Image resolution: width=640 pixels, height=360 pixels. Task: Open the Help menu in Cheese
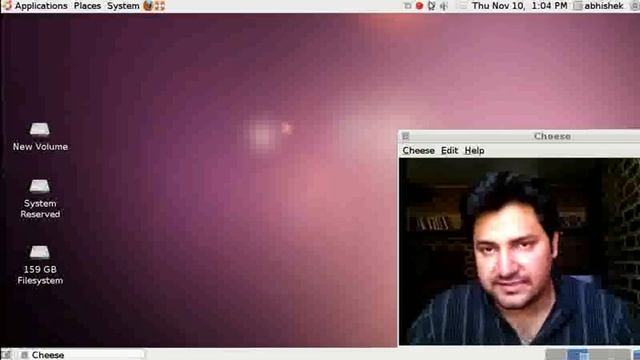474,151
